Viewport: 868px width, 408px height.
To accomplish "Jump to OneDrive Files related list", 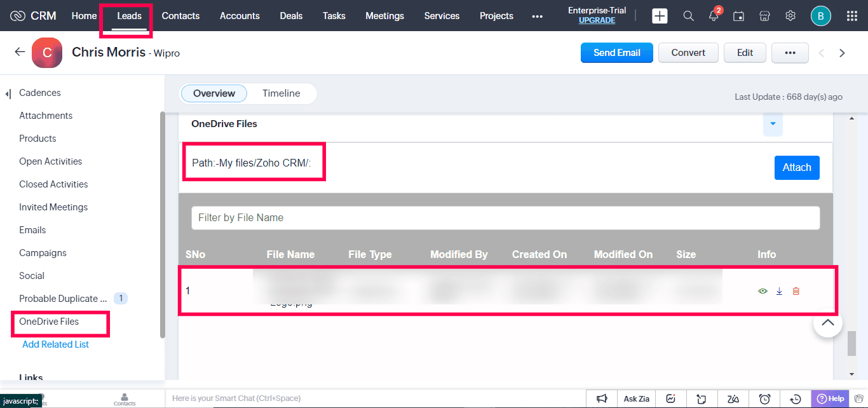I will [x=49, y=322].
